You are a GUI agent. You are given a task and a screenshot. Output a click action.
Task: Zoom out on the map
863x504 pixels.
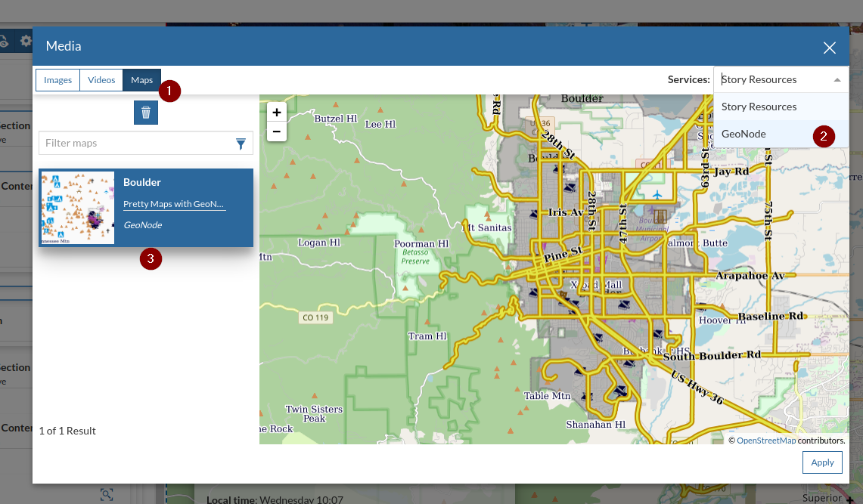277,132
